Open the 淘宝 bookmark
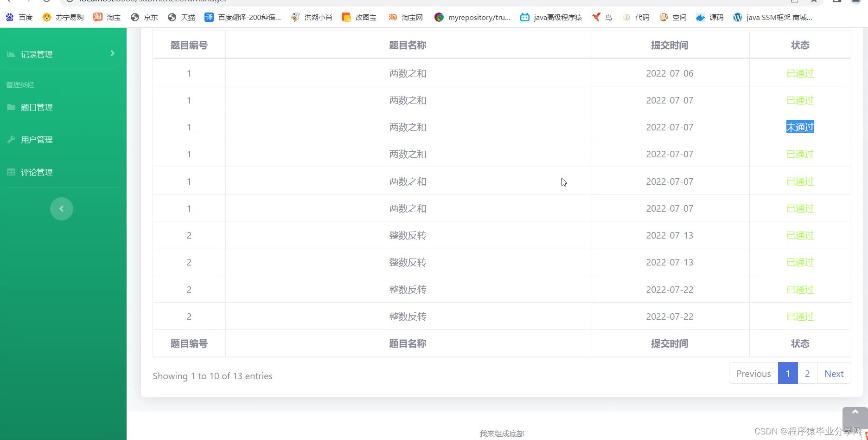 [x=107, y=17]
